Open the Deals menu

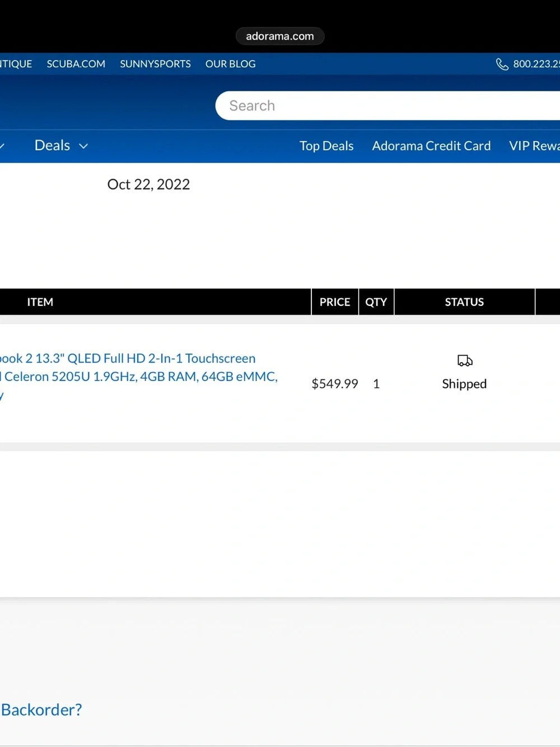pyautogui.click(x=53, y=146)
